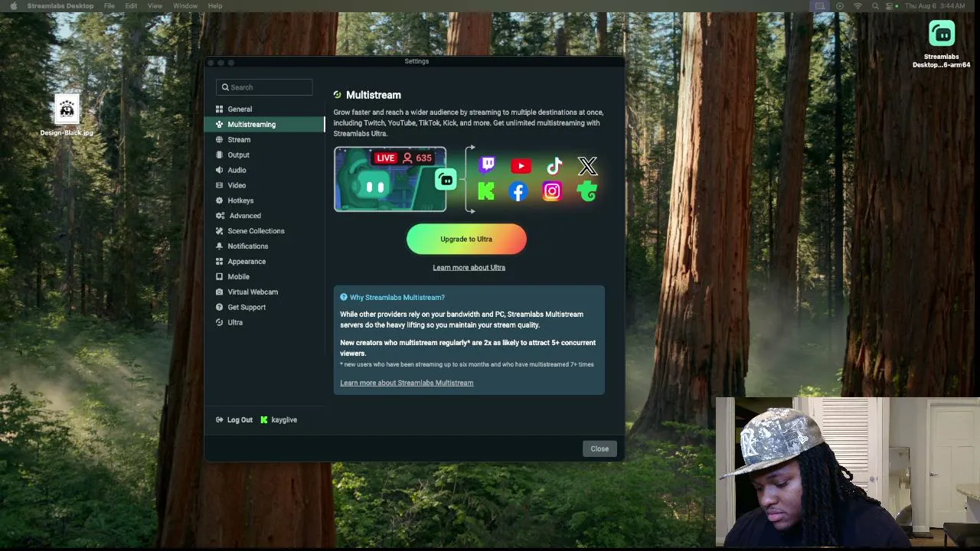Click the globe icon beside Stream
The image size is (980, 551).
(220, 140)
